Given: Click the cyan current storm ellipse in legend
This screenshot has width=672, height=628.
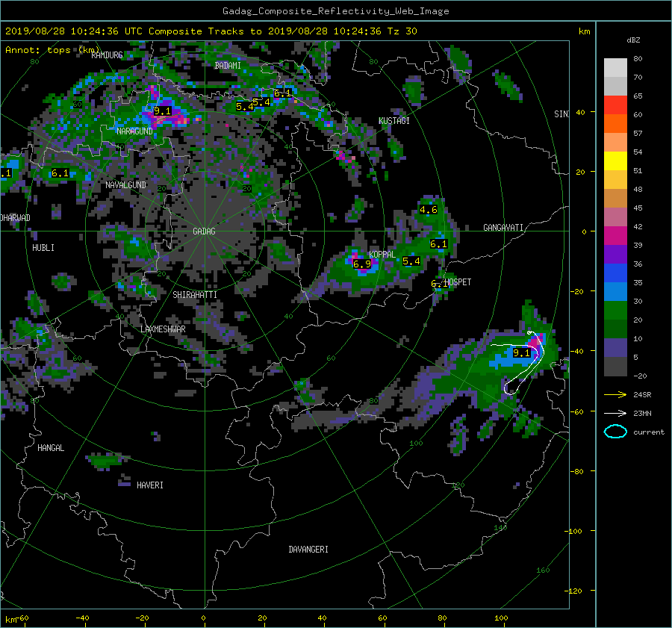Looking at the screenshot, I should pyautogui.click(x=615, y=432).
